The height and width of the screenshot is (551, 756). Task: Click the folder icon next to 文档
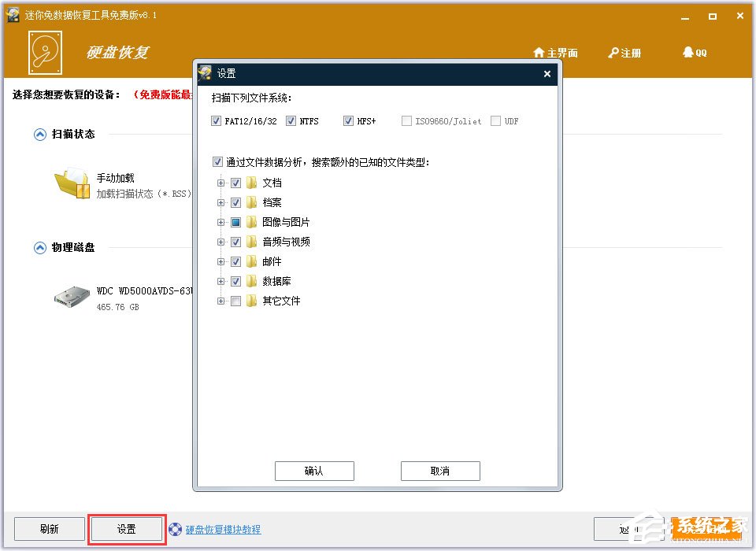tap(250, 183)
